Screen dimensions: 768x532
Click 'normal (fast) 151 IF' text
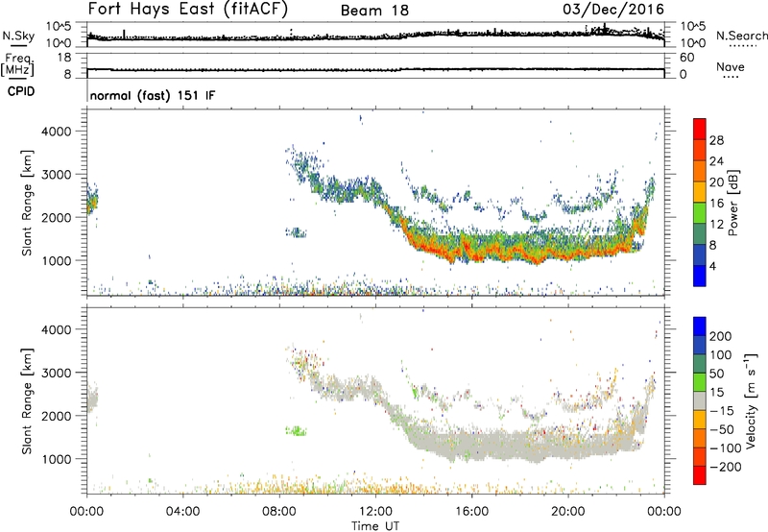coord(153,95)
